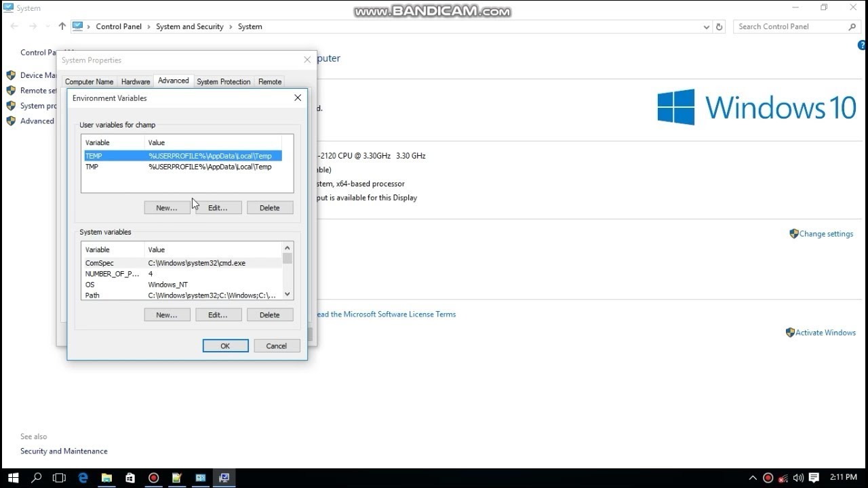Switch to Bandicam recorder in taskbar

153,478
